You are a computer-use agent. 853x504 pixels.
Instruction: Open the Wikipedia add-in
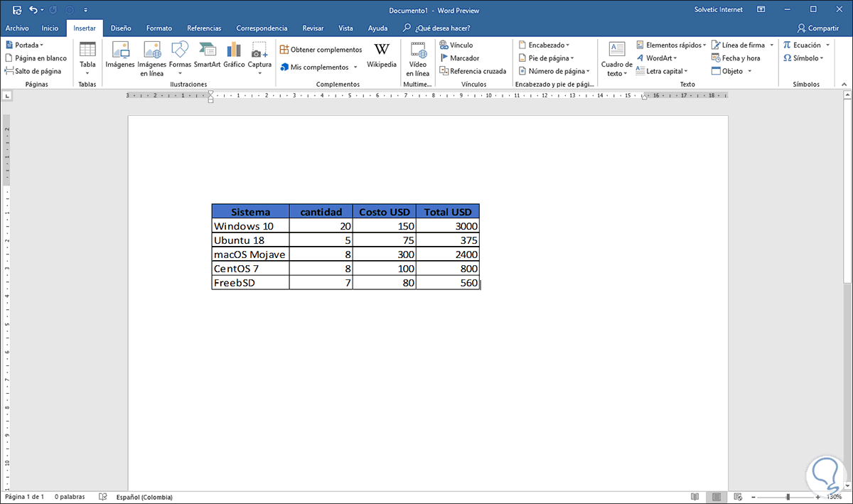(382, 56)
